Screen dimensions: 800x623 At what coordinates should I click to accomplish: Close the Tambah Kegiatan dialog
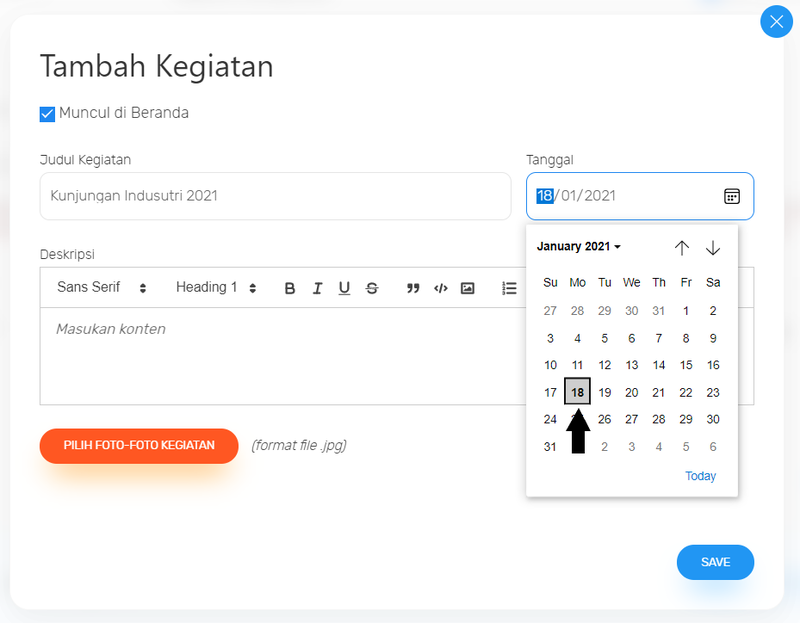(777, 21)
